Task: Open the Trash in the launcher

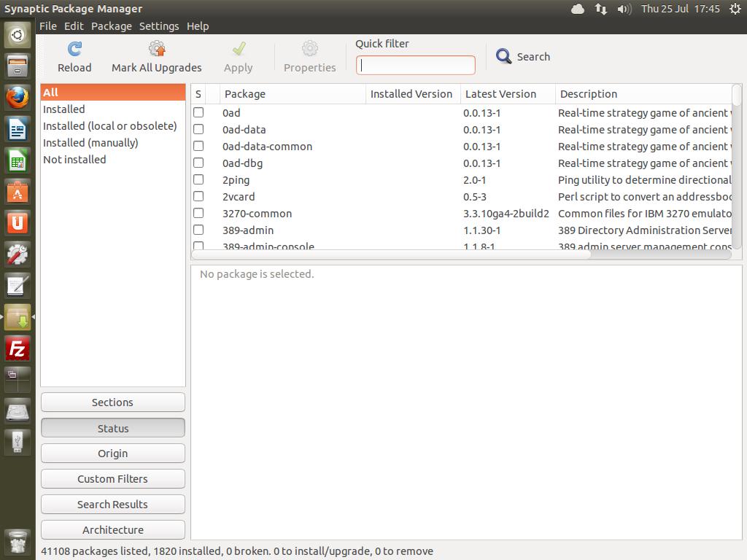Action: (18, 542)
